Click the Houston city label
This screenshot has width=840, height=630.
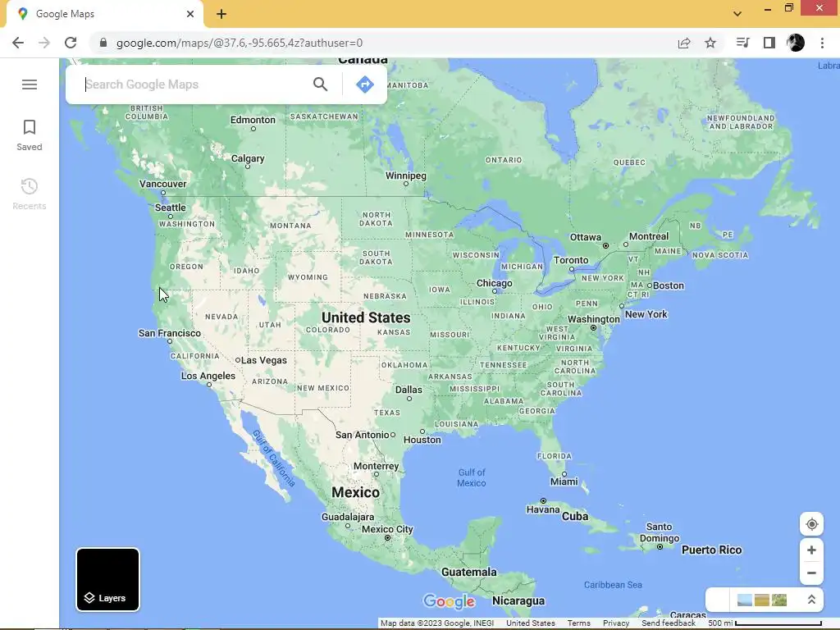click(422, 440)
